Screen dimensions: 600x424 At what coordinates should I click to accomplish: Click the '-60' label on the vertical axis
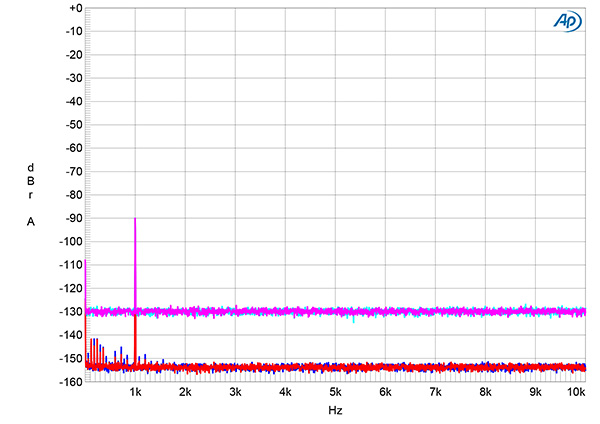click(x=74, y=148)
